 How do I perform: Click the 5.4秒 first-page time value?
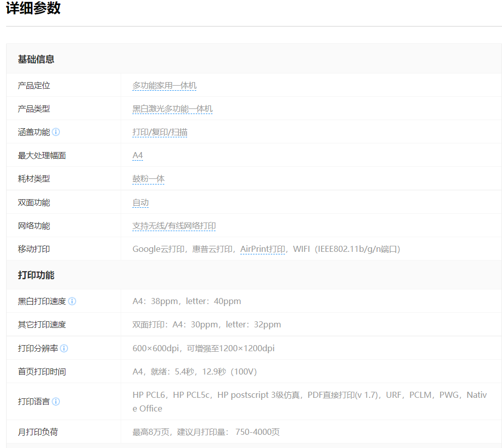(x=195, y=371)
